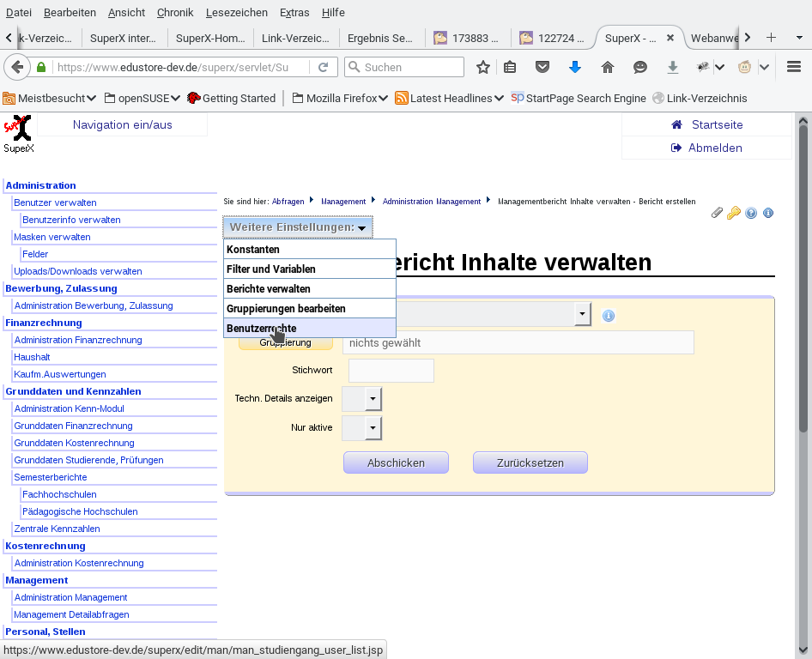This screenshot has height=659, width=812.
Task: Open help via the question mark icon
Action: [x=751, y=213]
